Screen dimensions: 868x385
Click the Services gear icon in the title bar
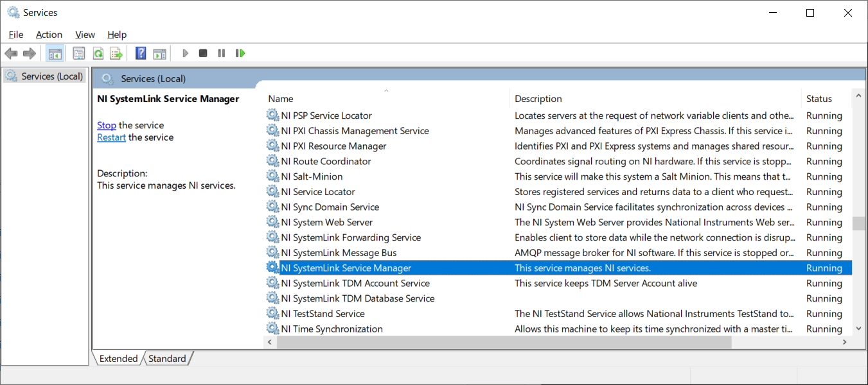(13, 12)
